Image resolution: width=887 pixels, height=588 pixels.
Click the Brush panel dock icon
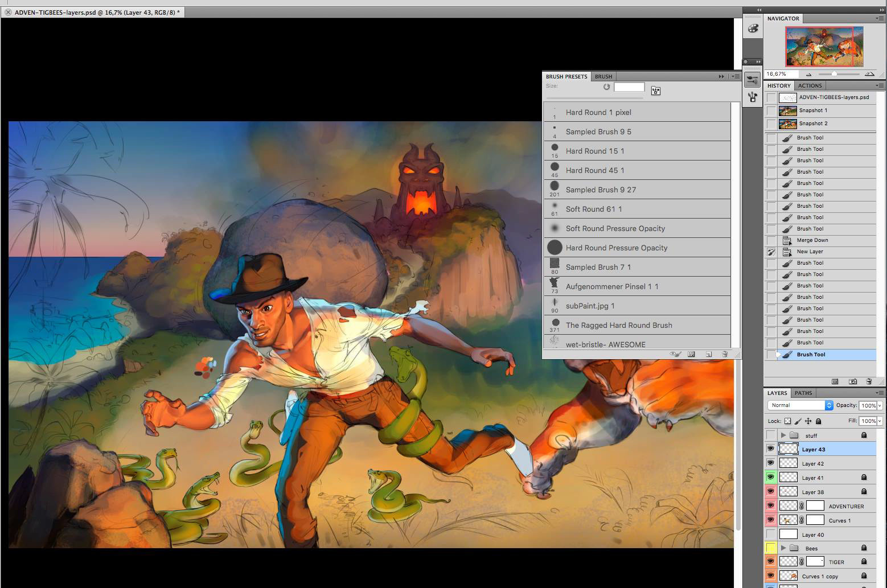point(753,80)
